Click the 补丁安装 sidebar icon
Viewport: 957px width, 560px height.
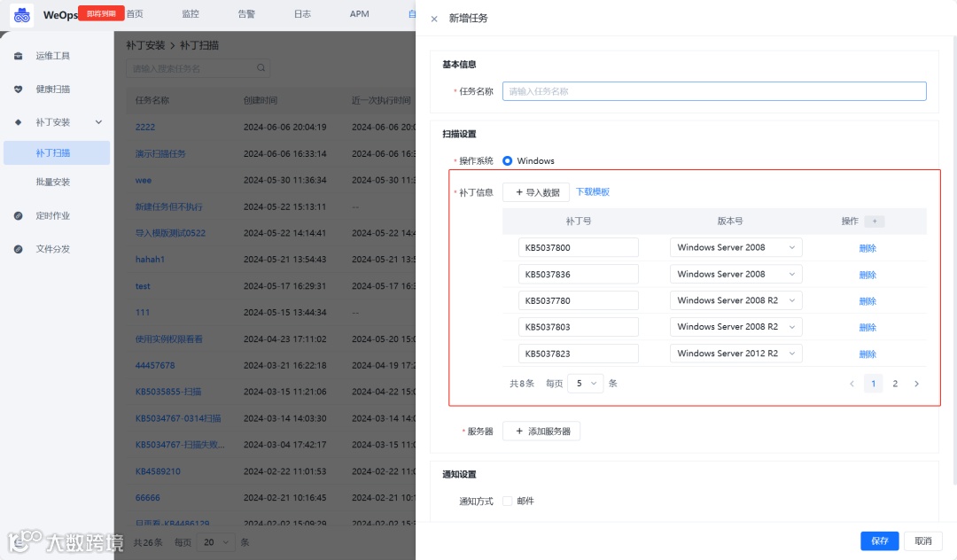pos(19,122)
